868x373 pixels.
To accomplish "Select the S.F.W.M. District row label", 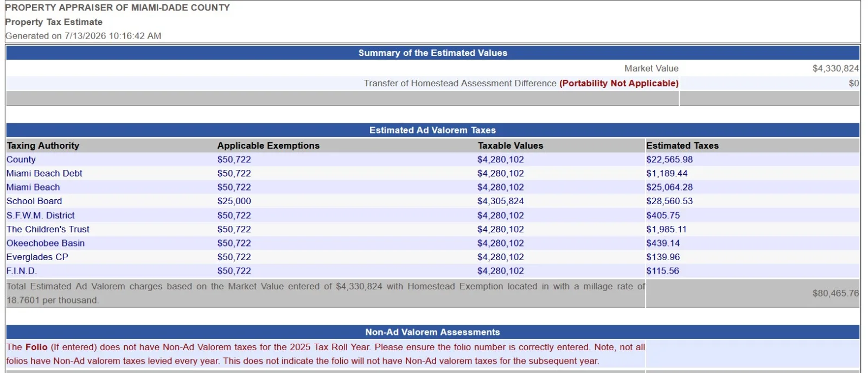I will [41, 216].
